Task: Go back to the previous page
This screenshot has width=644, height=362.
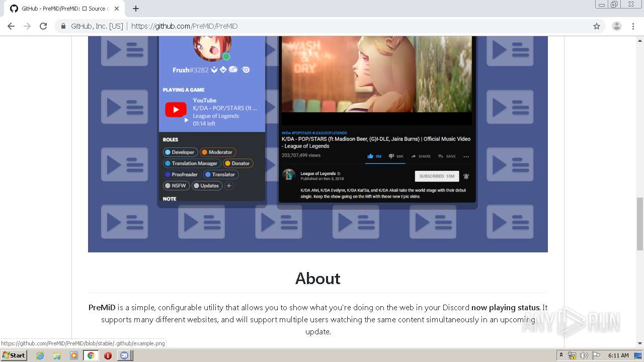Action: pos(11,26)
